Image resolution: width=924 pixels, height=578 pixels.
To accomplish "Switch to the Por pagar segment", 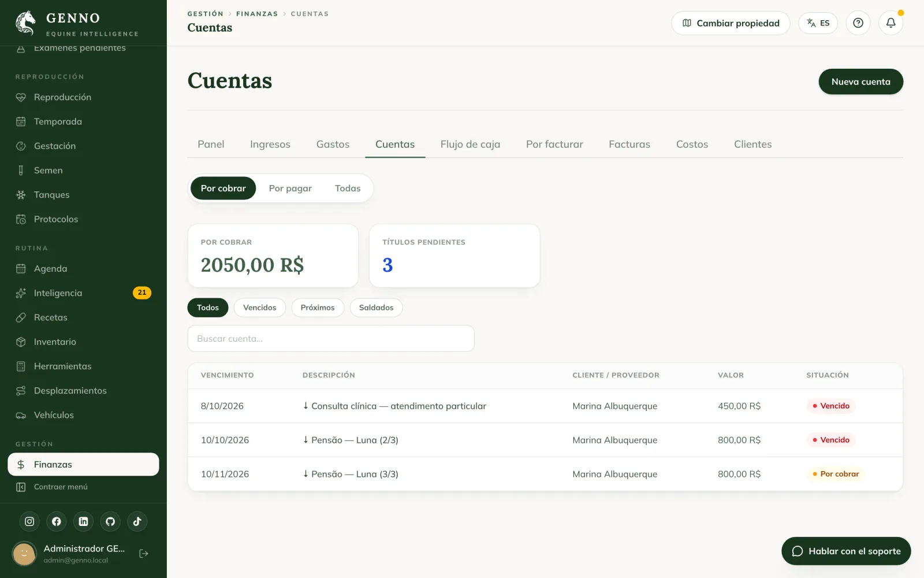I will coord(290,188).
